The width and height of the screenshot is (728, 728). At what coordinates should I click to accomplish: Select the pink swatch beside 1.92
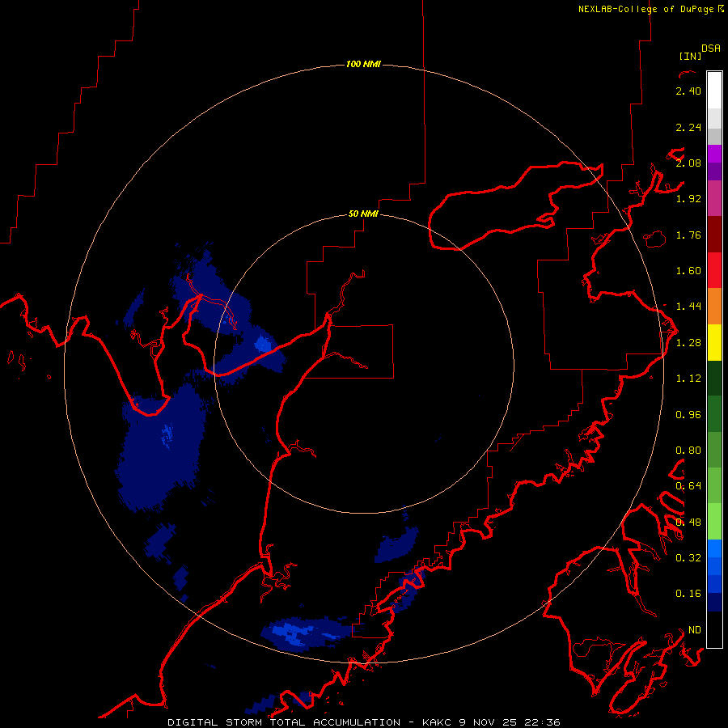[x=714, y=198]
